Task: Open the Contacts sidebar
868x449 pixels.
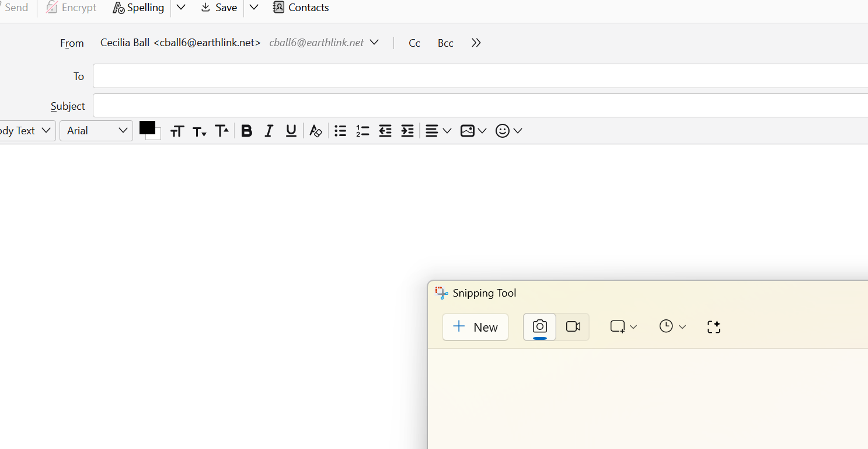Action: coord(301,8)
